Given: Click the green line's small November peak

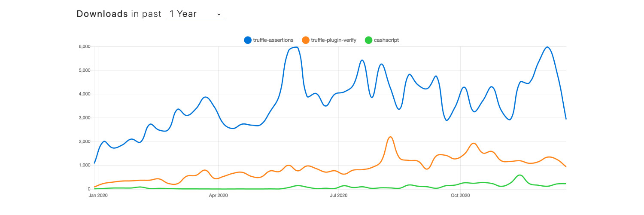Looking at the screenshot, I should coord(520,175).
